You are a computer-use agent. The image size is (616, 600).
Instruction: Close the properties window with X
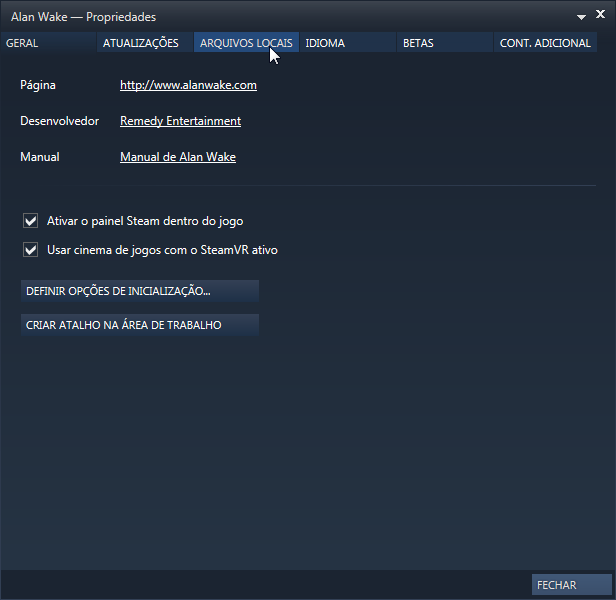pos(600,15)
